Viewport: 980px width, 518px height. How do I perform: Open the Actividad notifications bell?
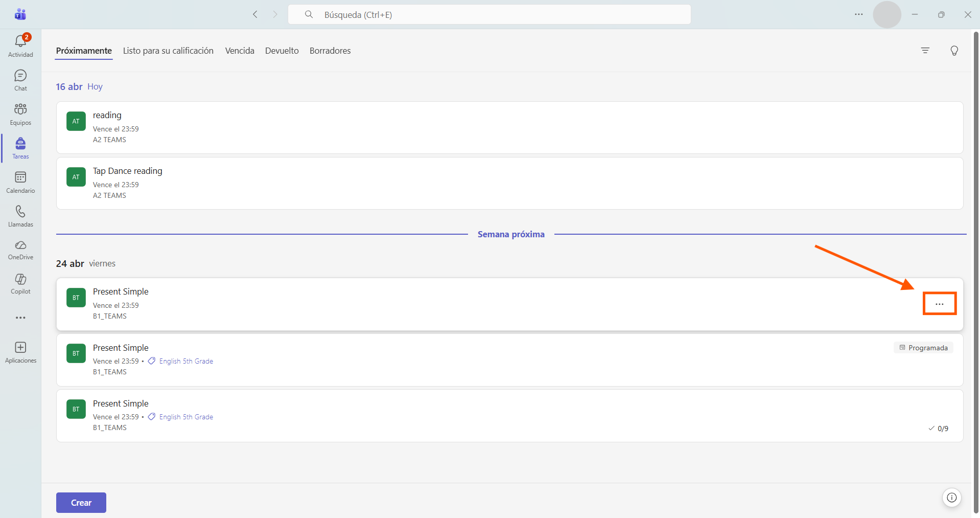click(20, 46)
